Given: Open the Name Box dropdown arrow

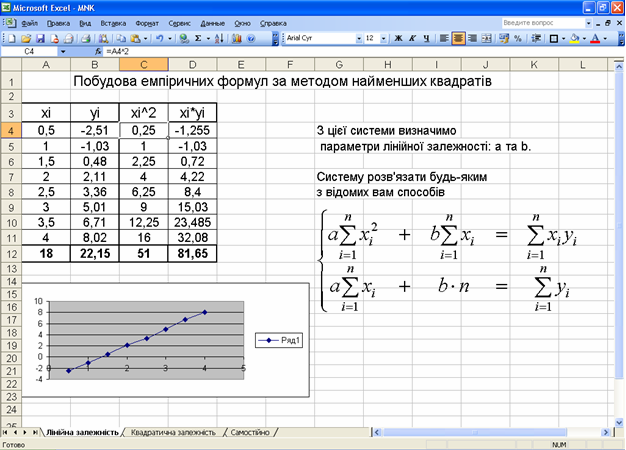Looking at the screenshot, I should click(x=63, y=52).
